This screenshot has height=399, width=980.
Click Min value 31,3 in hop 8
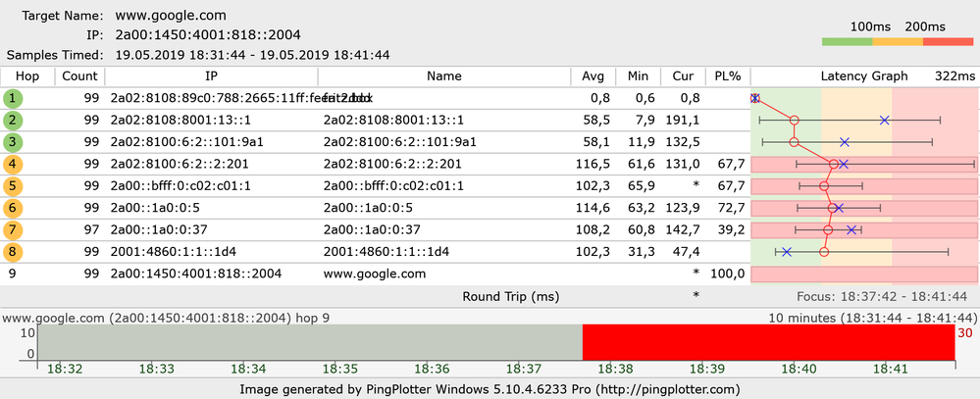[x=641, y=252]
